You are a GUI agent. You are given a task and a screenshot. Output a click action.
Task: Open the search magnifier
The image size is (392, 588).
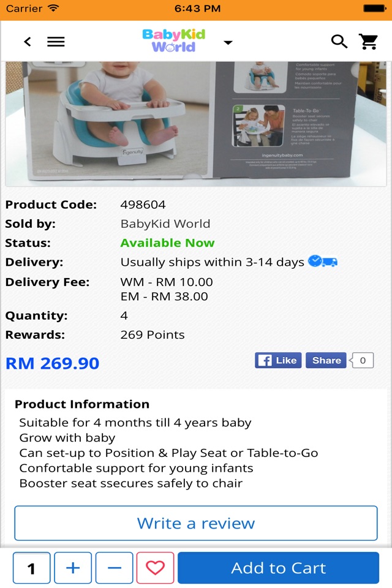[339, 41]
